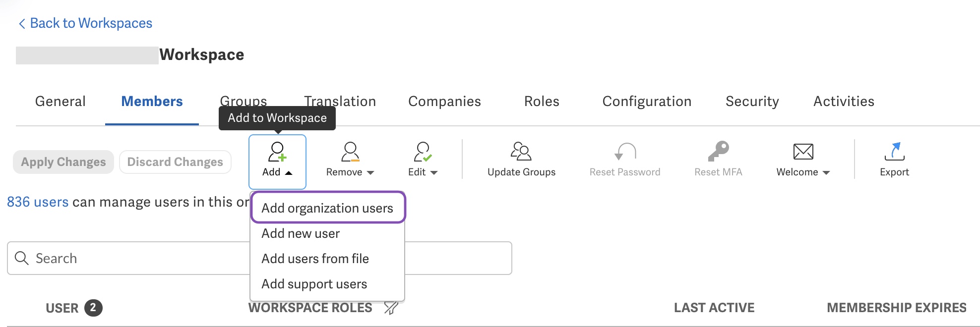This screenshot has width=980, height=327.
Task: Click the MEMBERSHIP EXPIRES column header
Action: 896,308
